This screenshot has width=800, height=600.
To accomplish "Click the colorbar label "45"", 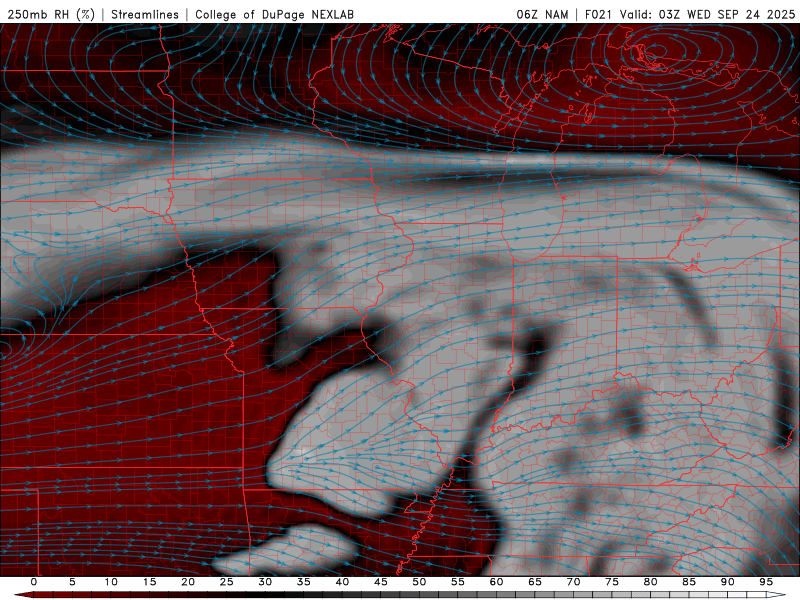I will click(381, 582).
